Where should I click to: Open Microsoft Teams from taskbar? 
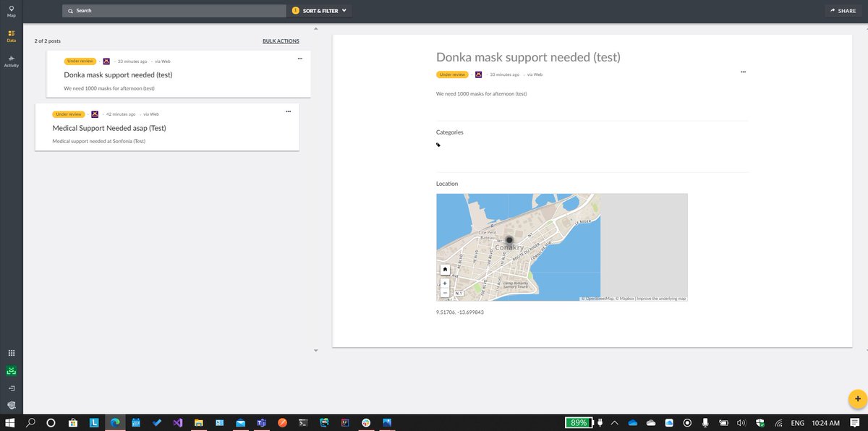point(262,422)
